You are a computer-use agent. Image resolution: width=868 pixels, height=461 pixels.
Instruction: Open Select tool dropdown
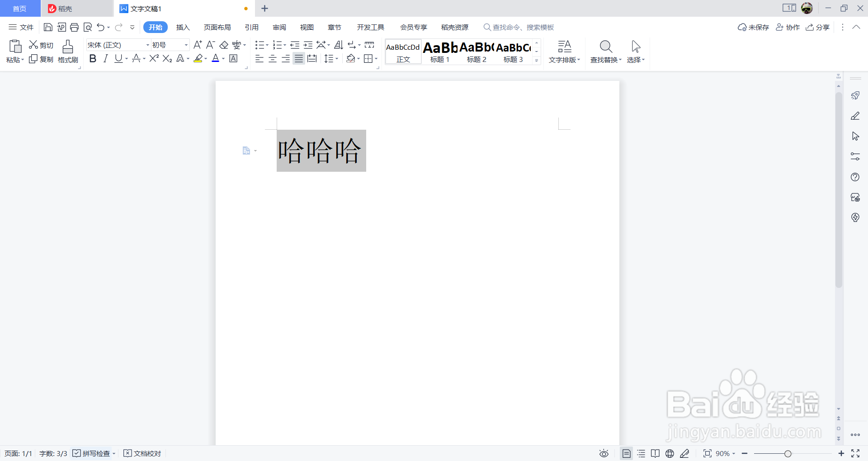[636, 52]
